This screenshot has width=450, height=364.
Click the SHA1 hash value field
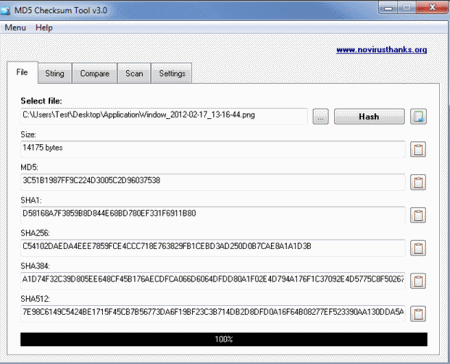213,214
